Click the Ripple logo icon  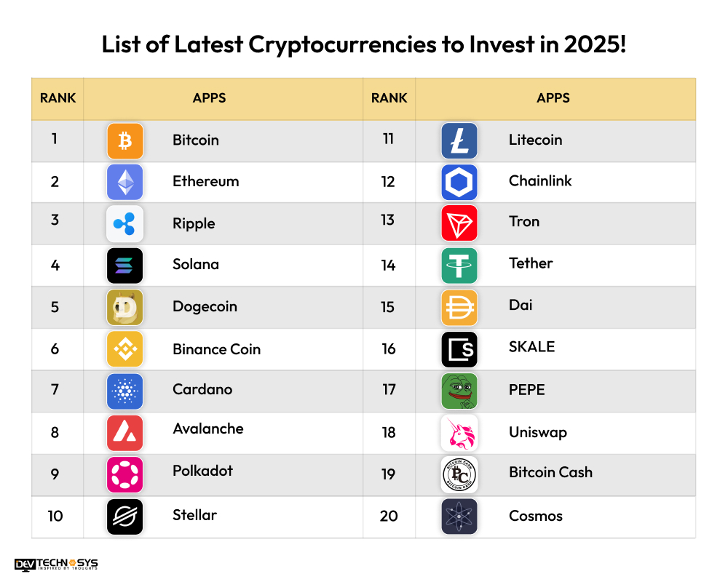point(125,223)
